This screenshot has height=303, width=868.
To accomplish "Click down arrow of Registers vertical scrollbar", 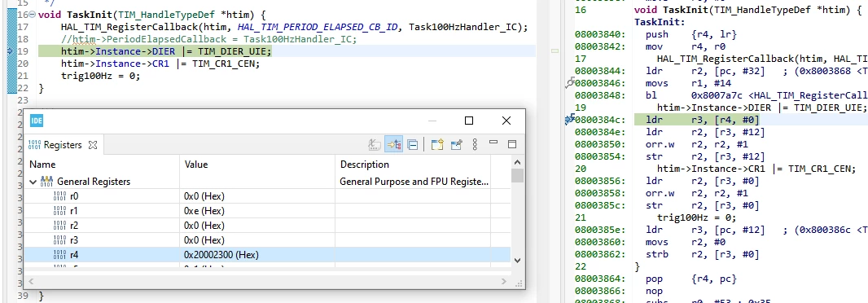I will (518, 260).
